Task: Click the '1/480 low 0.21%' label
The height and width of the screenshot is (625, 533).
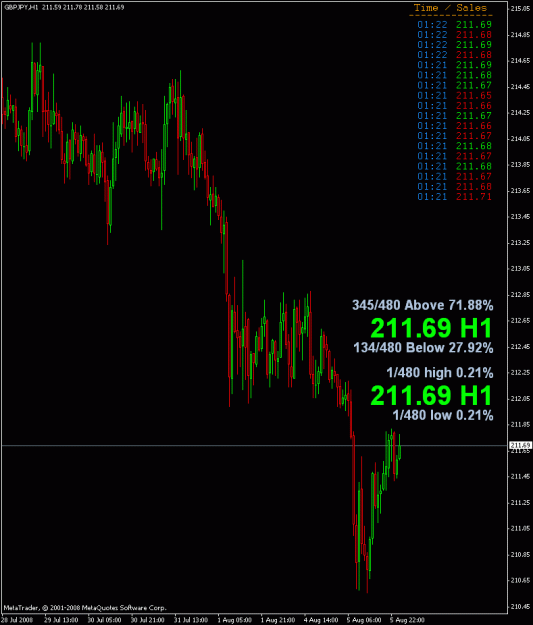Action: [443, 415]
